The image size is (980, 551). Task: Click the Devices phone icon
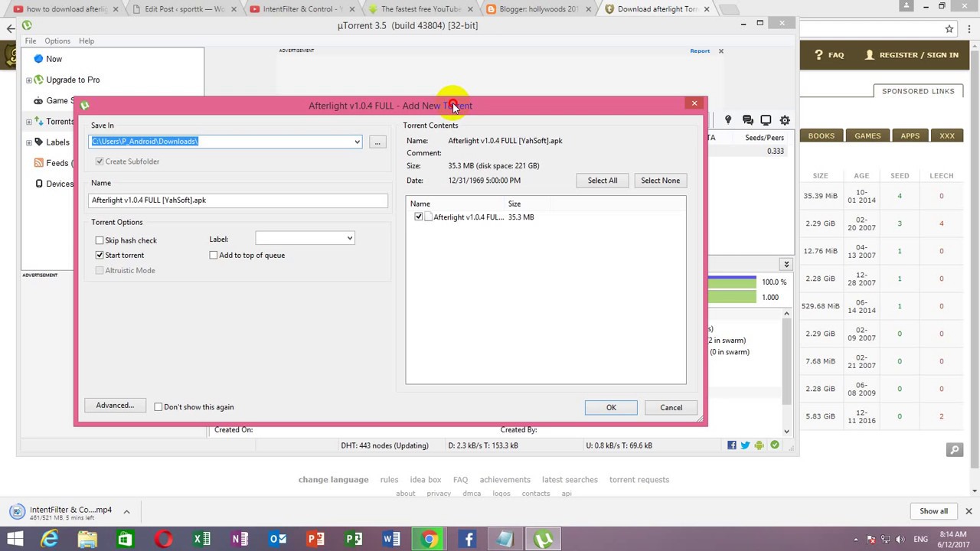[39, 184]
